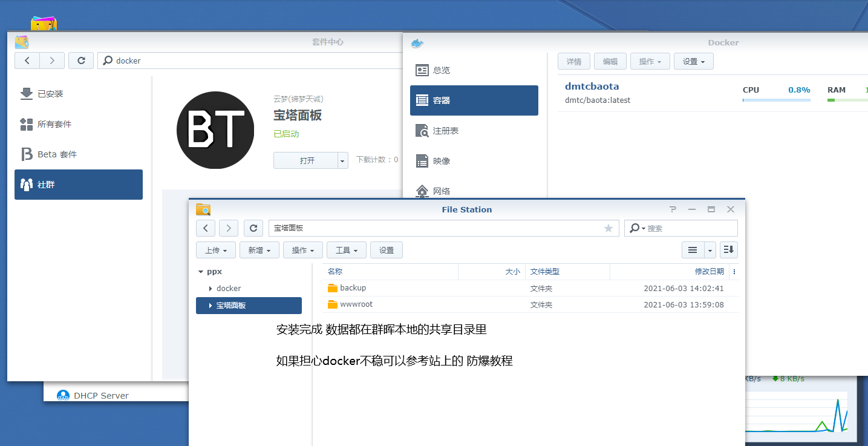This screenshot has height=446, width=868.
Task: Refresh the File Station file list
Action: coord(253,228)
